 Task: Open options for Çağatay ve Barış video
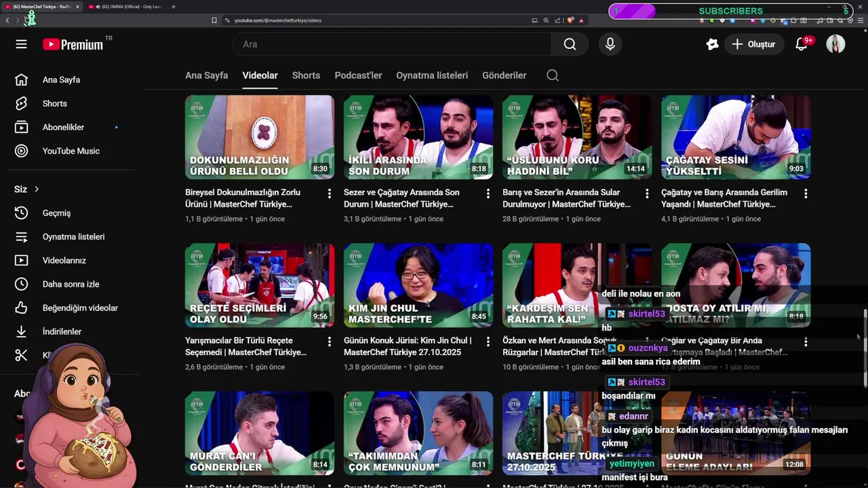806,194
